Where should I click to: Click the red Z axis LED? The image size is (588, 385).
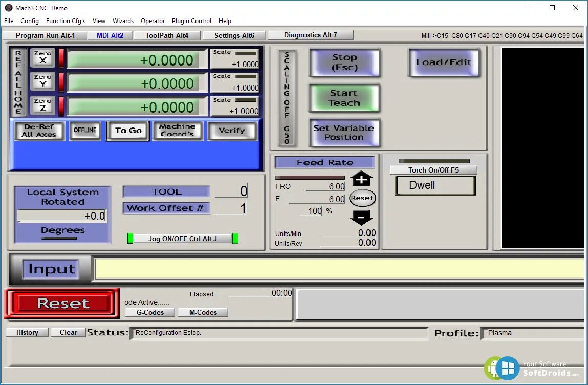tap(61, 105)
